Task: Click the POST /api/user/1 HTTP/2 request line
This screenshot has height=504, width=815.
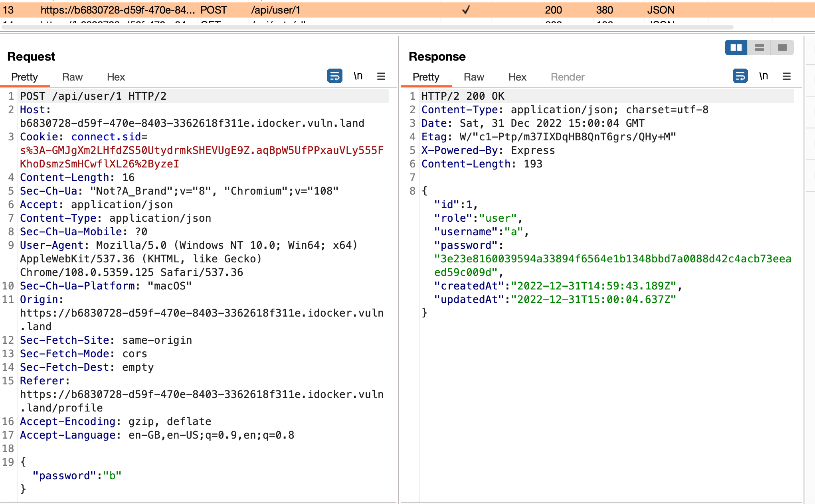Action: (x=93, y=96)
